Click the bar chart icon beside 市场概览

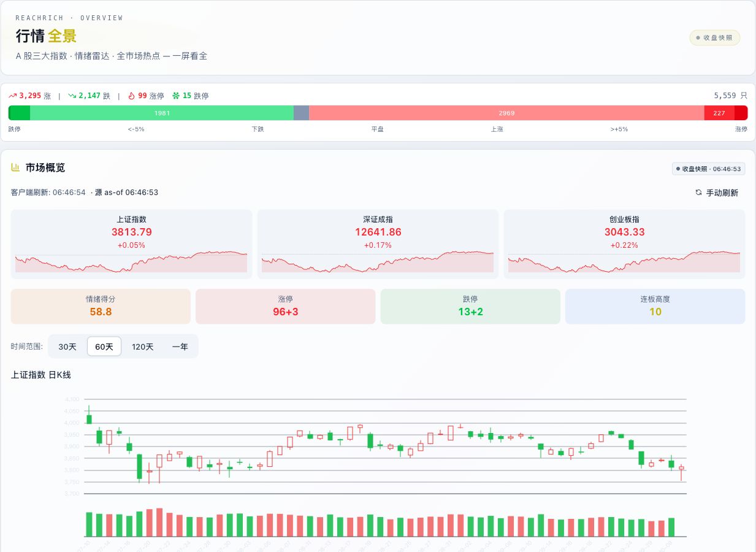[15, 167]
